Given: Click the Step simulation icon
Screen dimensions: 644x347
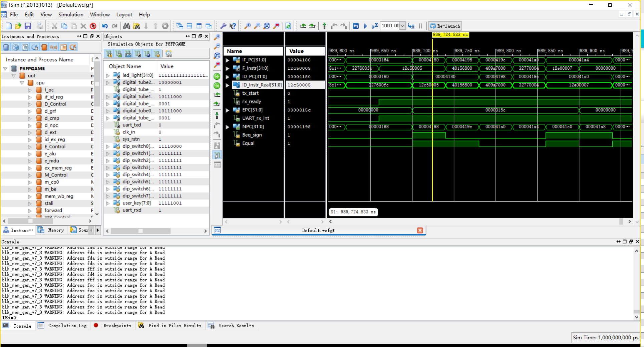Looking at the screenshot, I should tap(411, 26).
